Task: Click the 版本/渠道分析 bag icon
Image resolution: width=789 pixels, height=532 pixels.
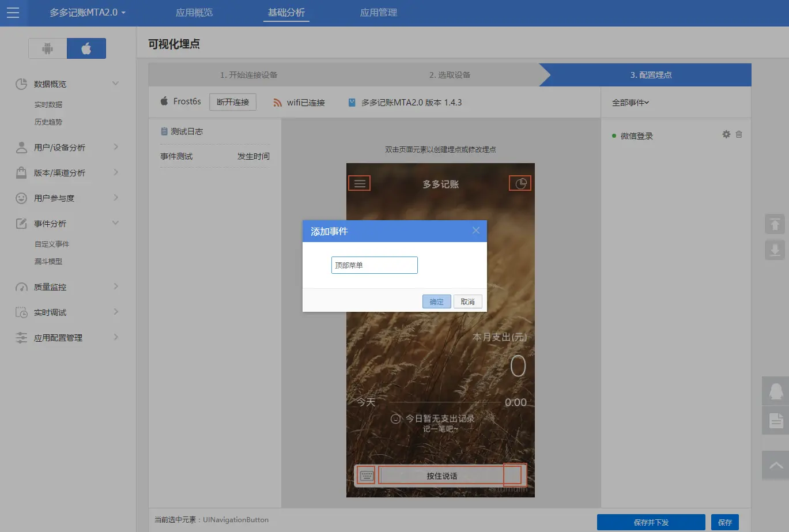Action: point(21,173)
